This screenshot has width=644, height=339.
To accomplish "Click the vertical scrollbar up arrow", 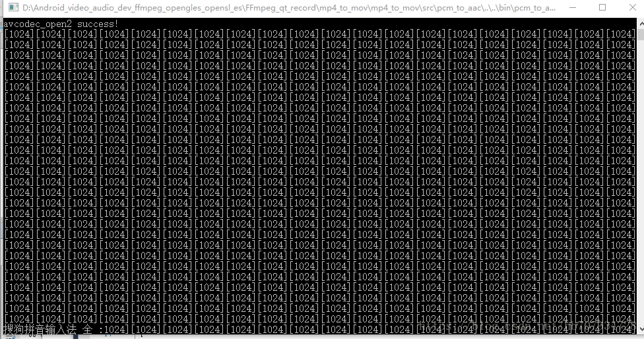I will tap(641, 24).
